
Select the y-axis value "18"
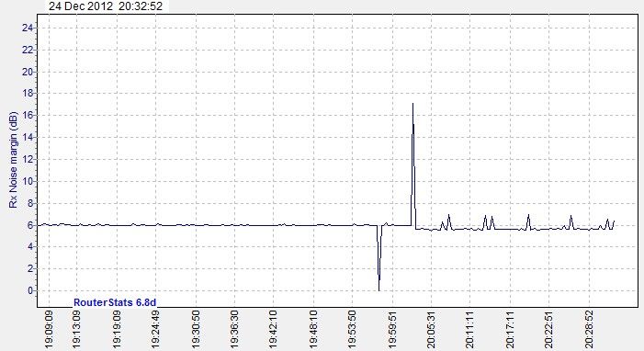pos(28,94)
